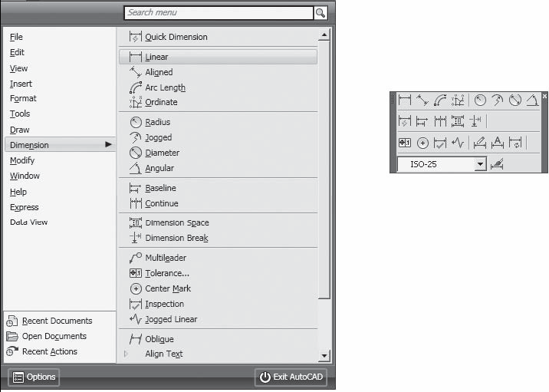Open Dimension Style icon beside ISO-25
Viewport: 549px width, 392px height.
(497, 164)
